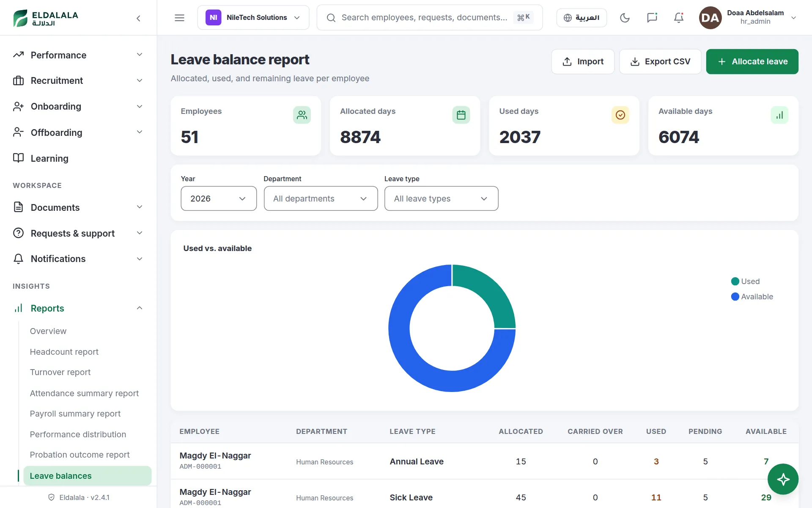Click the Employees card people icon
The height and width of the screenshot is (508, 812).
point(302,115)
